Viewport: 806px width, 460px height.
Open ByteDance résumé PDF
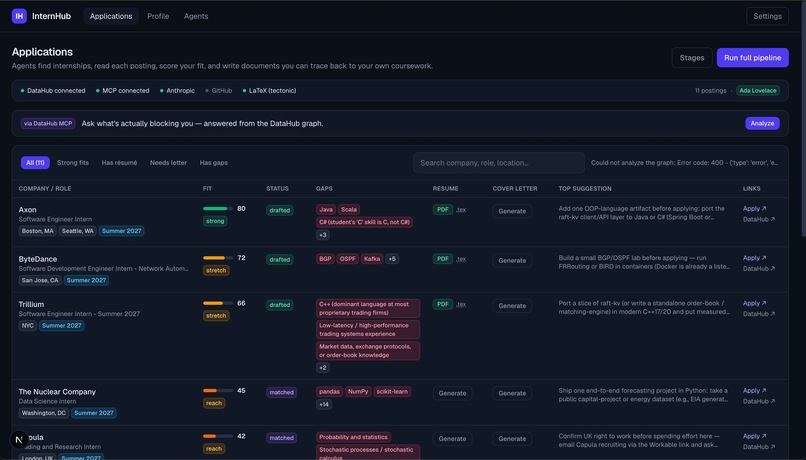[443, 259]
